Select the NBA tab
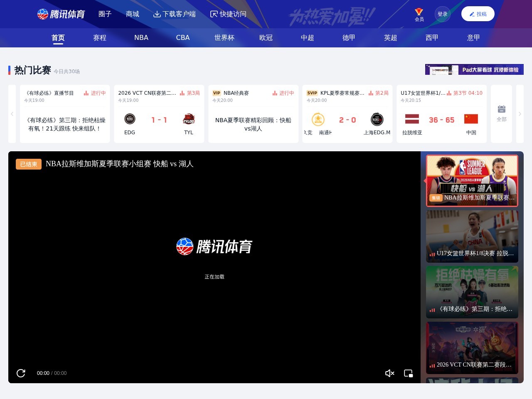 click(x=141, y=38)
